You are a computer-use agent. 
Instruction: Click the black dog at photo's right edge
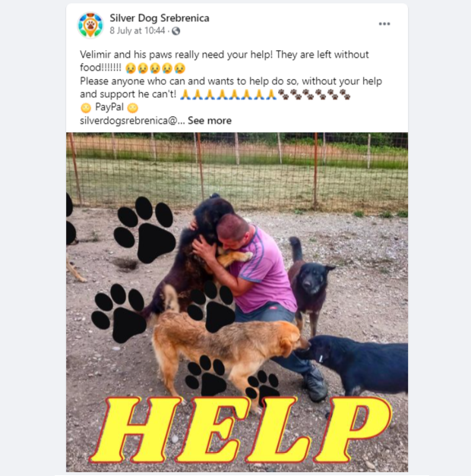[354, 361]
